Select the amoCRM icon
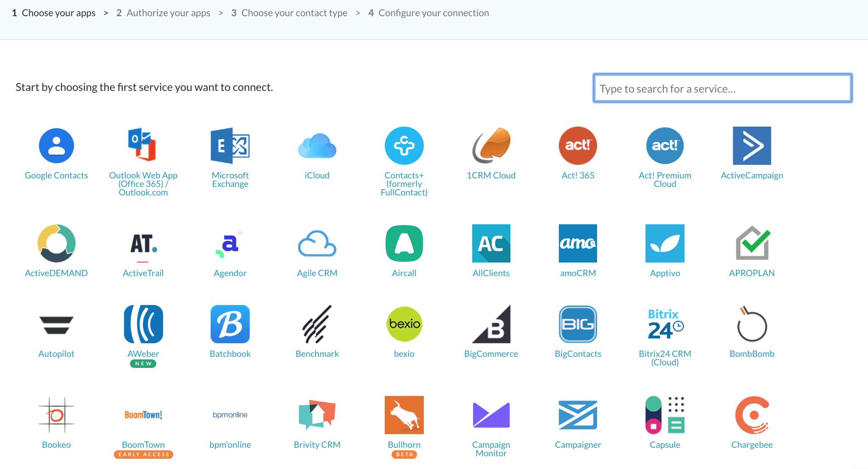 coord(578,243)
